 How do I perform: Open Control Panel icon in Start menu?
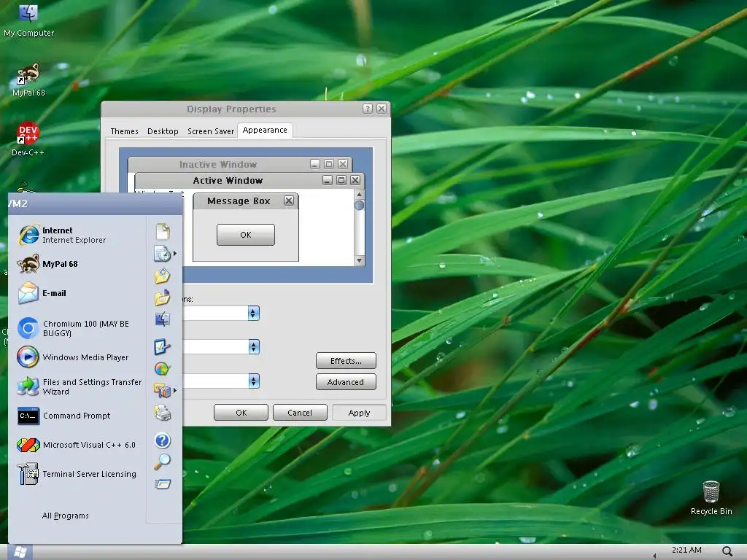[x=162, y=346]
